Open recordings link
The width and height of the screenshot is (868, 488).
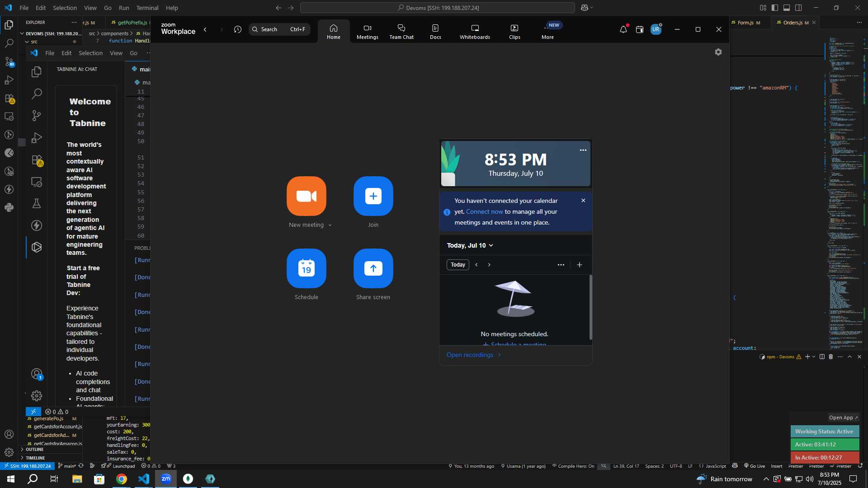tap(473, 355)
